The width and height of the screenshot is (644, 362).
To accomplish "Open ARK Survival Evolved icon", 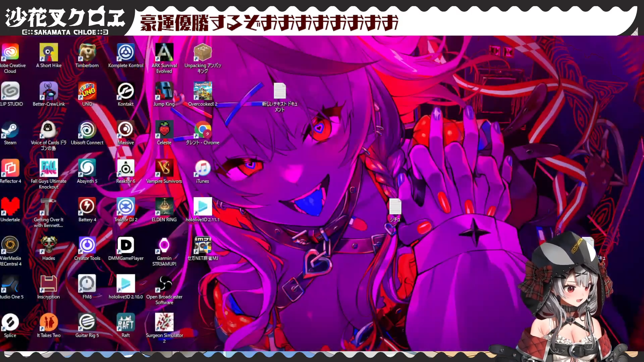I will click(x=164, y=52).
